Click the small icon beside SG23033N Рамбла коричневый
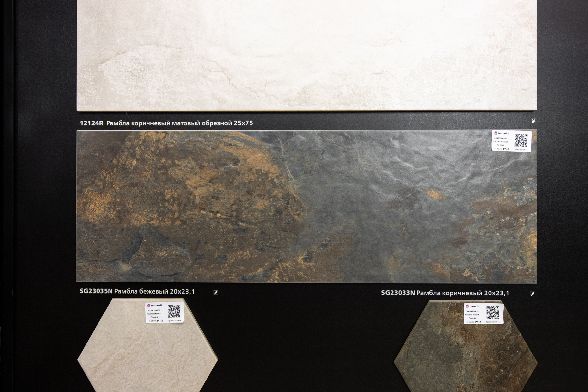 click(532, 294)
